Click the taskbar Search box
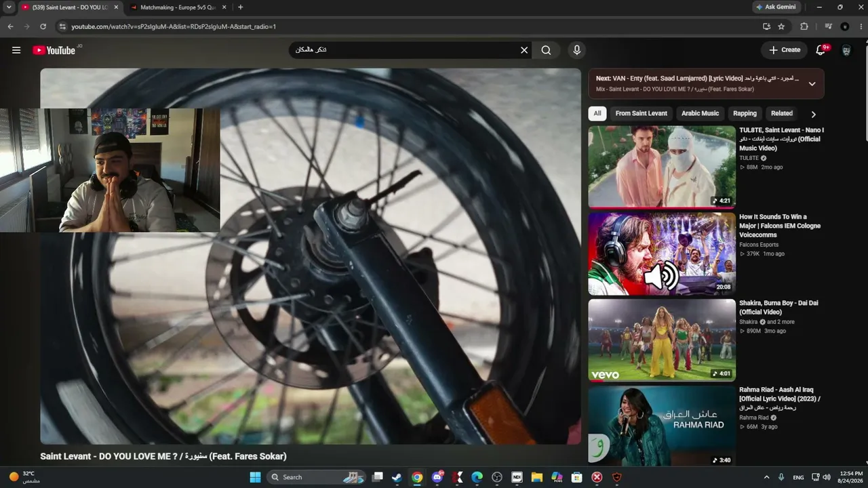This screenshot has height=488, width=868. (x=317, y=477)
